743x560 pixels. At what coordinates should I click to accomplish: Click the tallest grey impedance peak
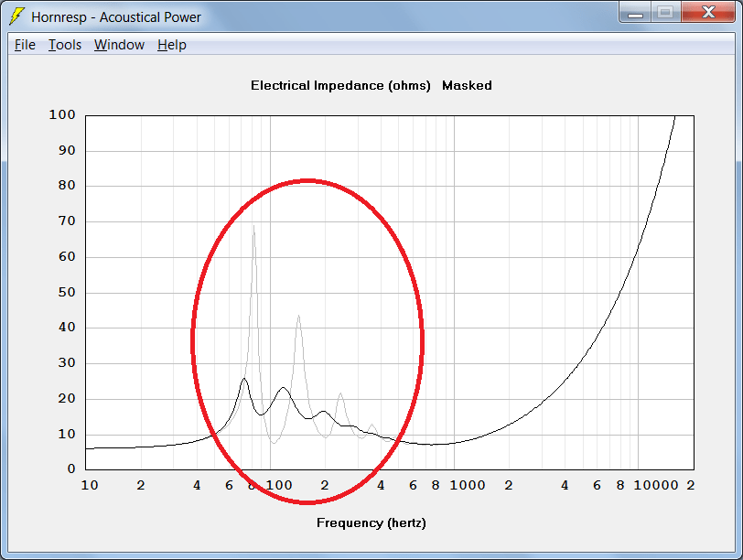pyautogui.click(x=253, y=228)
